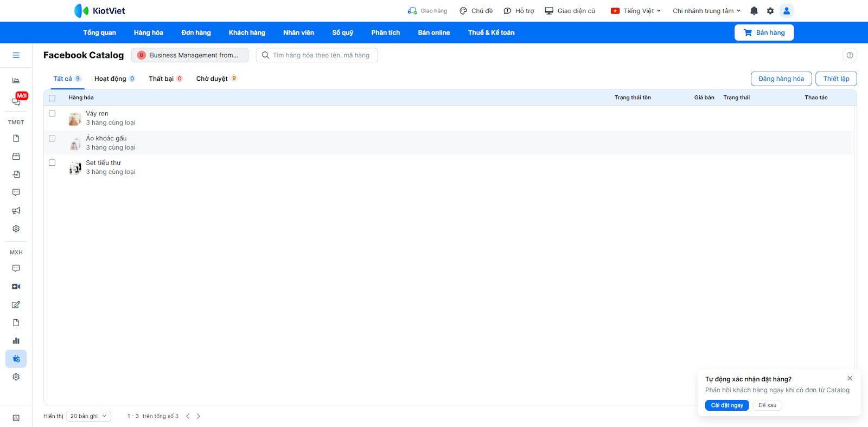Go to the previous page arrow
The height and width of the screenshot is (427, 868).
[188, 416]
